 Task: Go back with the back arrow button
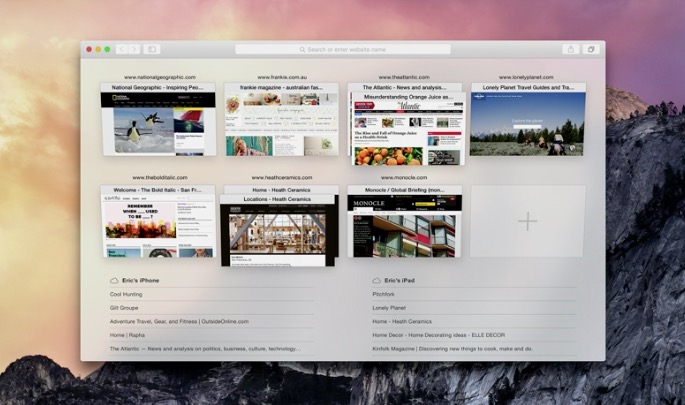pos(122,49)
